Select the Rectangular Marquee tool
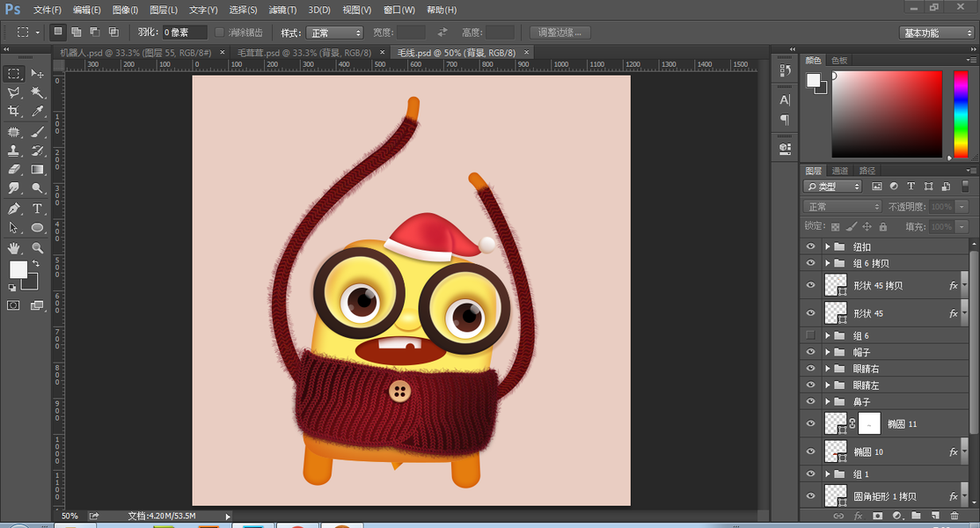The image size is (980, 528). click(14, 74)
